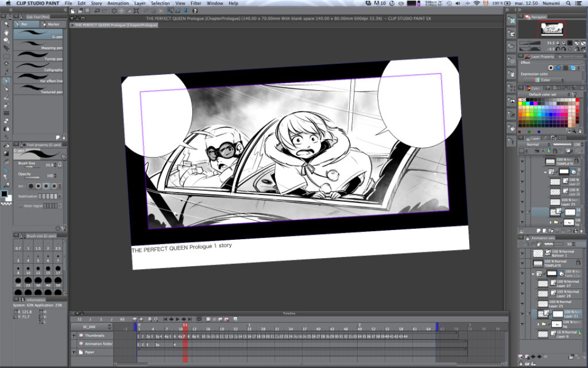Choose the Mapping pen sub tool

pyautogui.click(x=38, y=45)
